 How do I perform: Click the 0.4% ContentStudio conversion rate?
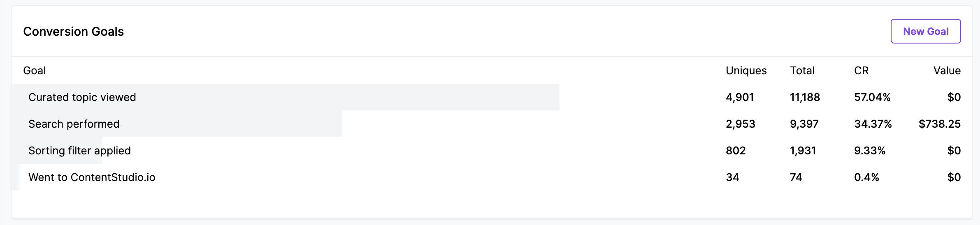point(866,177)
